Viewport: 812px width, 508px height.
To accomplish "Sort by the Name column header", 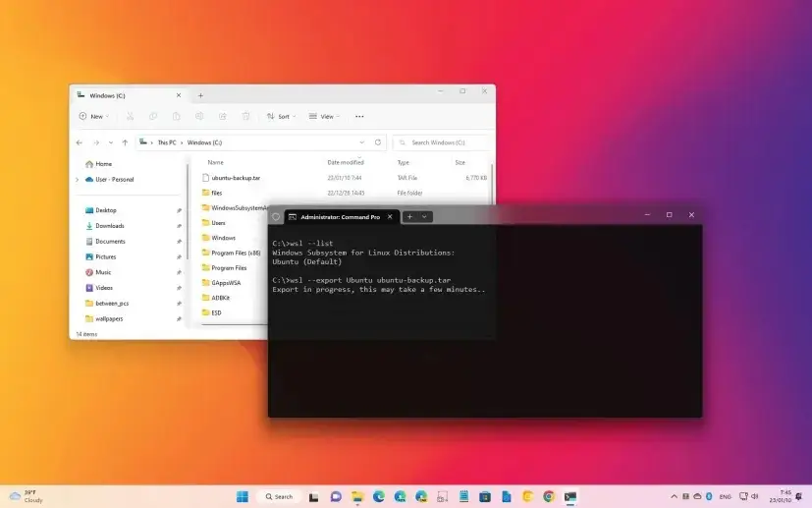I will coord(215,163).
